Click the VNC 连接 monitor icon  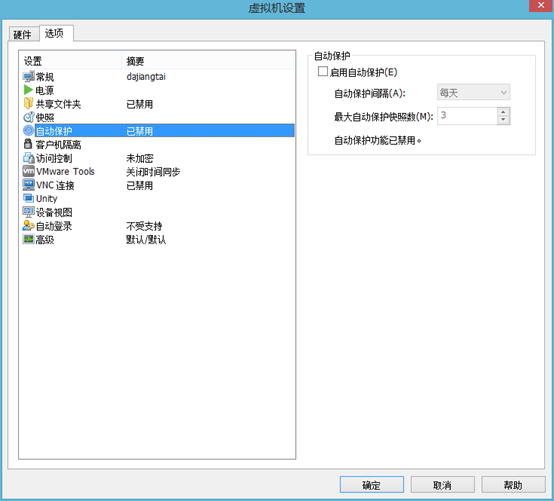pos(28,185)
